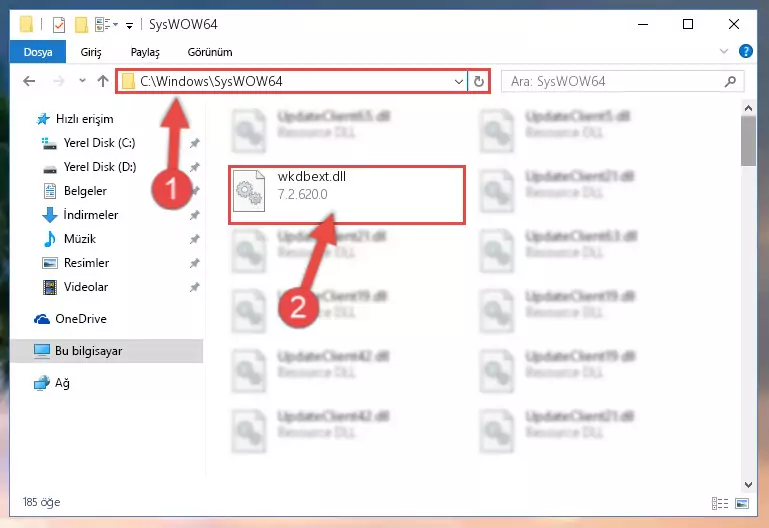Image resolution: width=769 pixels, height=528 pixels.
Task: Close the SysWOW64 window
Action: click(734, 24)
